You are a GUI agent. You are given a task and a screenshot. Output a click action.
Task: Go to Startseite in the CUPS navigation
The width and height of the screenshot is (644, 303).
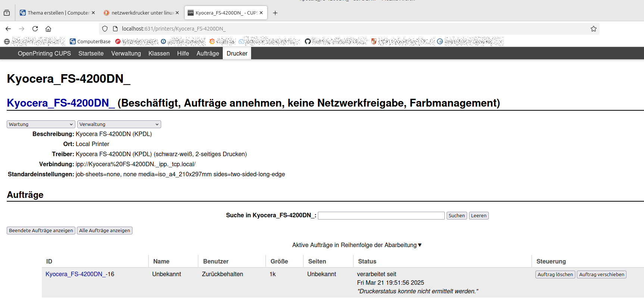click(x=91, y=53)
